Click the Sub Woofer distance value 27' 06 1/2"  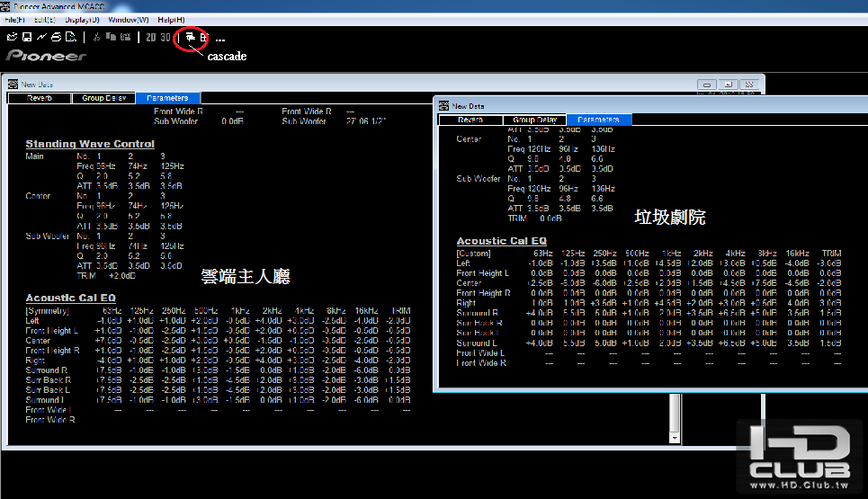[366, 120]
